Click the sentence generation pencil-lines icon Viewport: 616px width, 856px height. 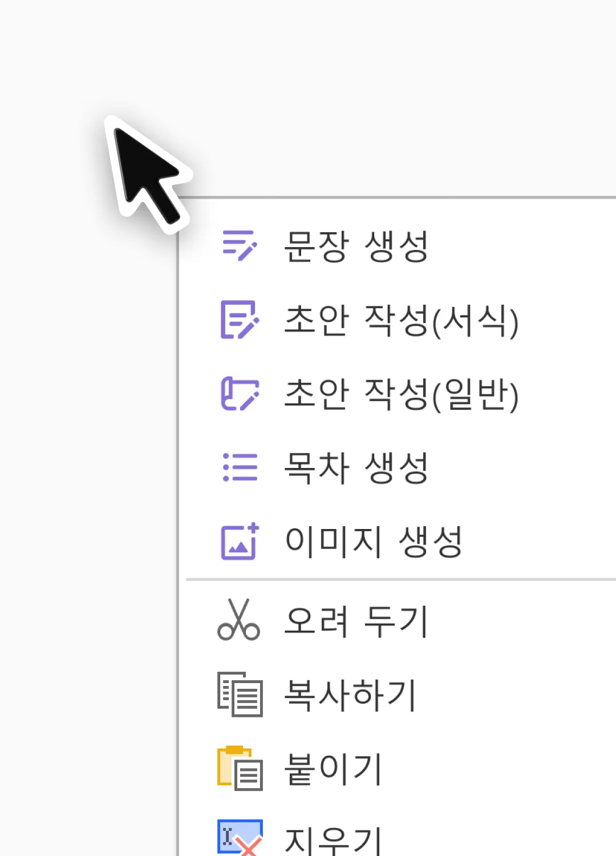tap(240, 246)
